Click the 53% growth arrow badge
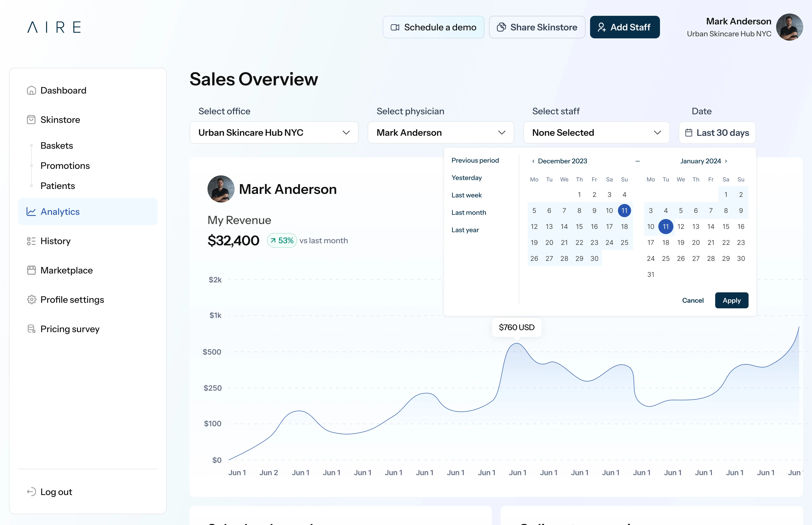The image size is (812, 525). click(282, 241)
